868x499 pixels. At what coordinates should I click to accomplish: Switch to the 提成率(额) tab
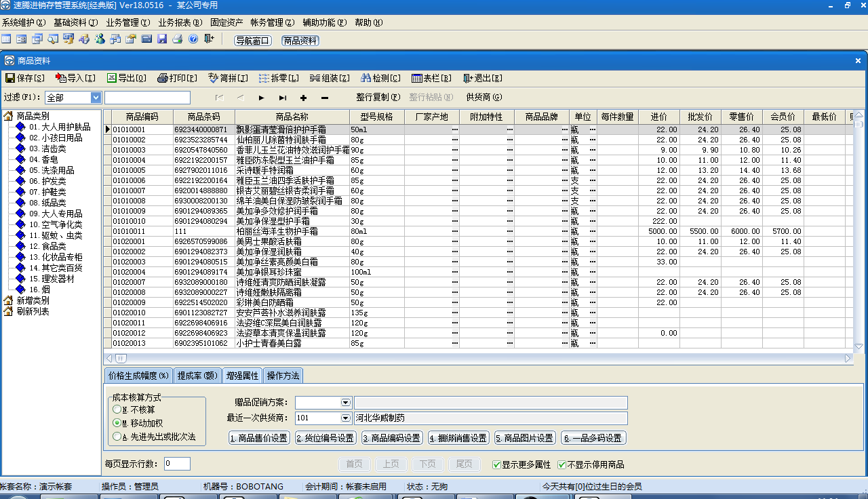[x=197, y=375]
